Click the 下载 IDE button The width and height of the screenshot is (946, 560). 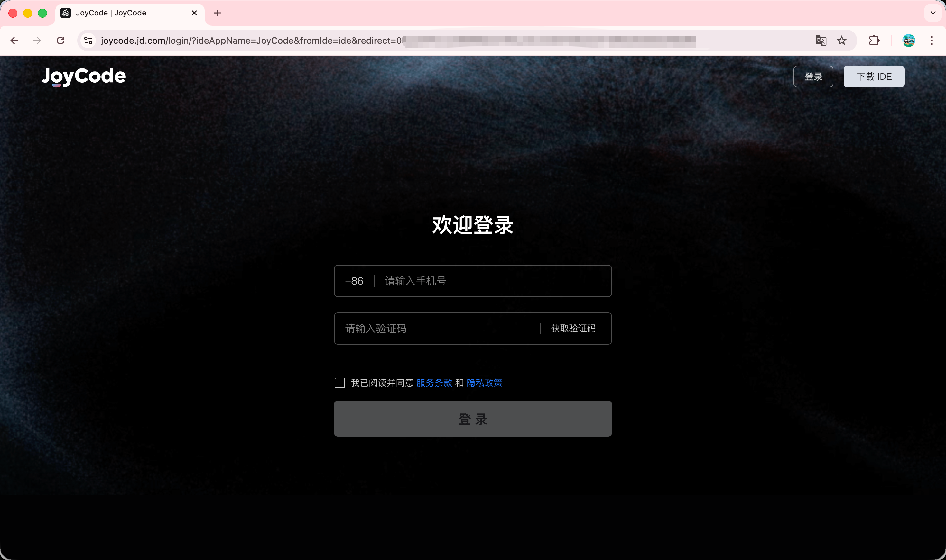coord(874,77)
